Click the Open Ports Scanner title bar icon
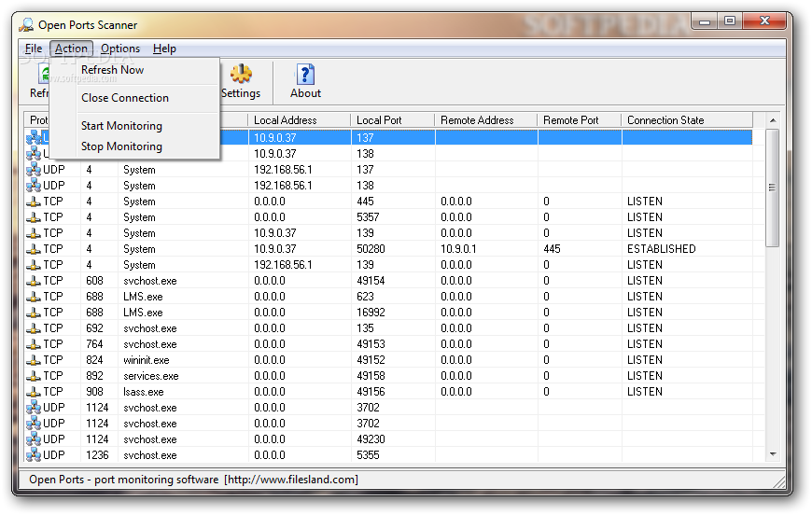This screenshot has width=812, height=515. tap(26, 25)
